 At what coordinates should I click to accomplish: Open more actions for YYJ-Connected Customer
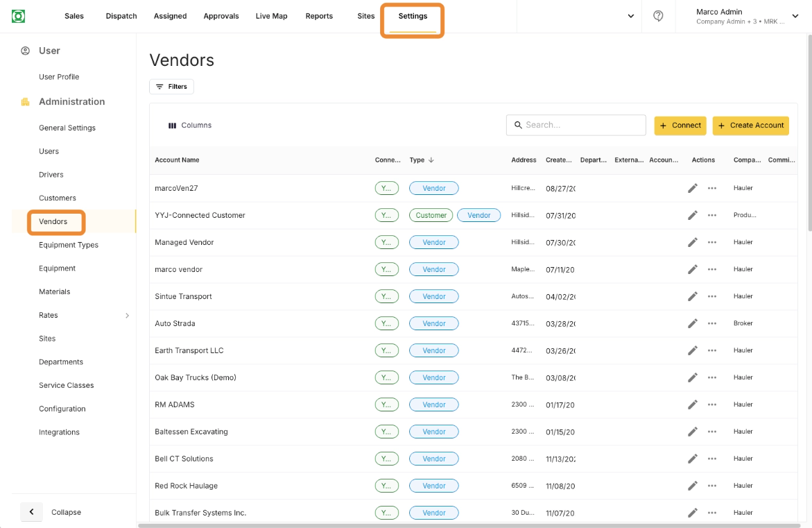pyautogui.click(x=712, y=215)
